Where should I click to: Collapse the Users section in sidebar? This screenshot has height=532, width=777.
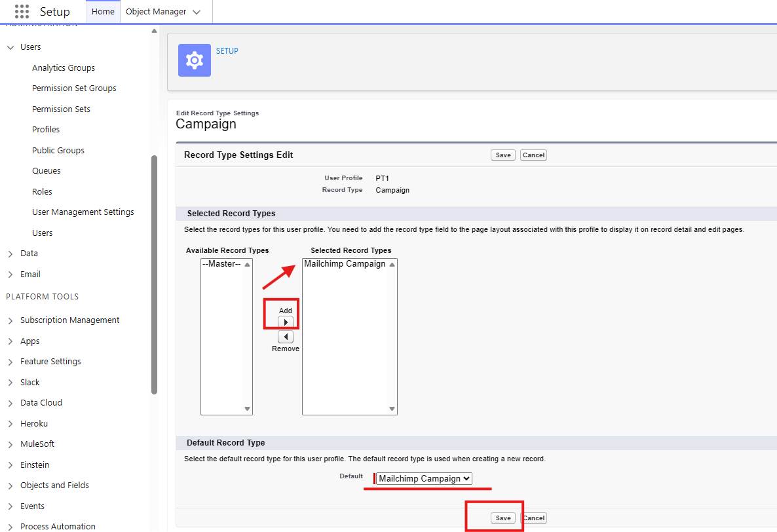click(10, 48)
